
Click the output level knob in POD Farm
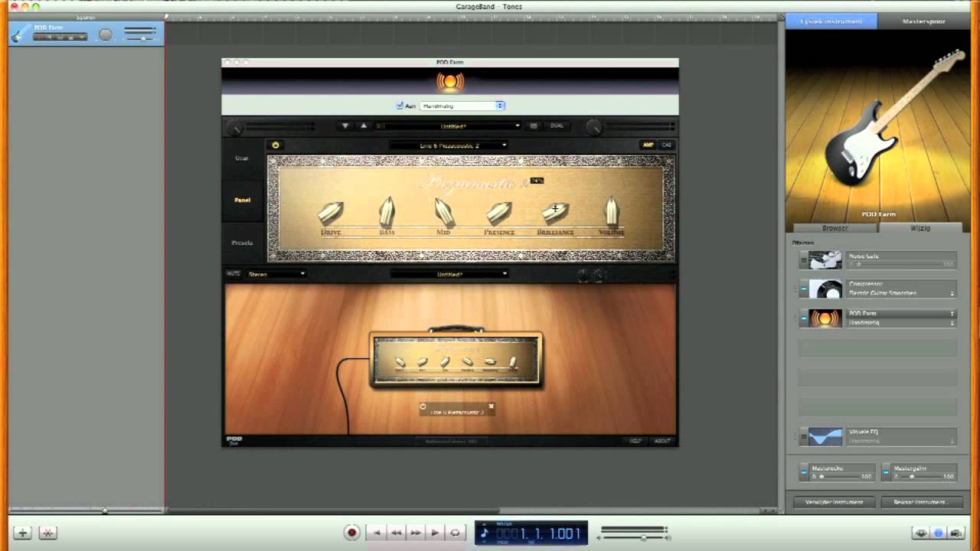(593, 126)
